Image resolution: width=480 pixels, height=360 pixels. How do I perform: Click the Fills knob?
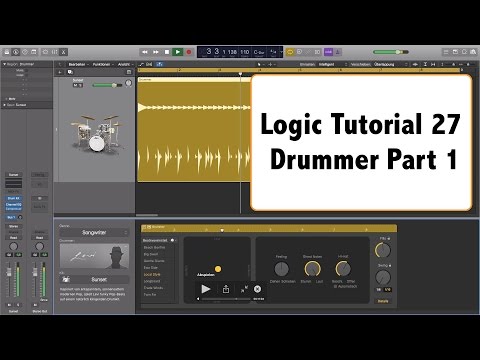(x=382, y=250)
